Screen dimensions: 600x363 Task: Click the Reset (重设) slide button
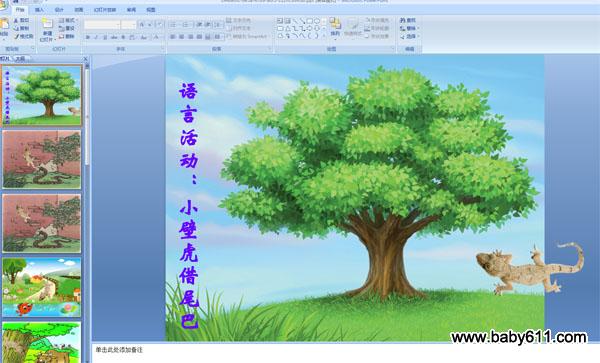click(x=67, y=28)
